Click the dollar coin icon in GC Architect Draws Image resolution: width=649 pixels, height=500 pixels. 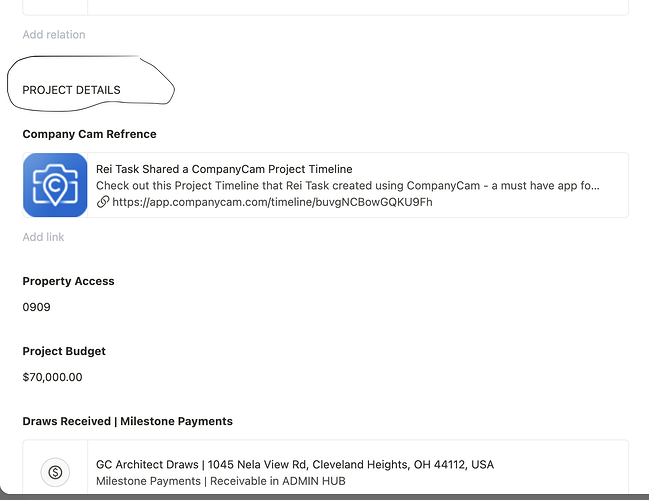55,472
